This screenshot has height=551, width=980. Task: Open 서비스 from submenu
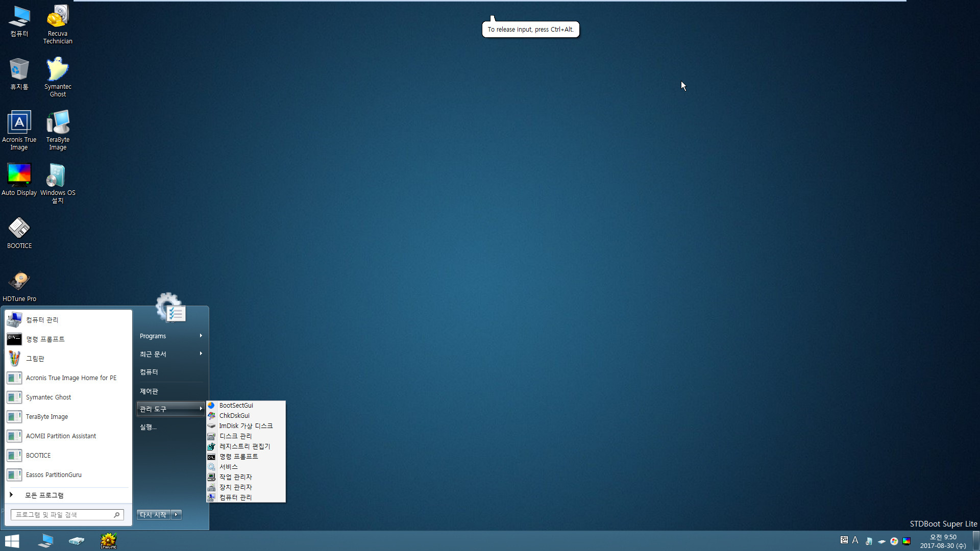(x=246, y=467)
